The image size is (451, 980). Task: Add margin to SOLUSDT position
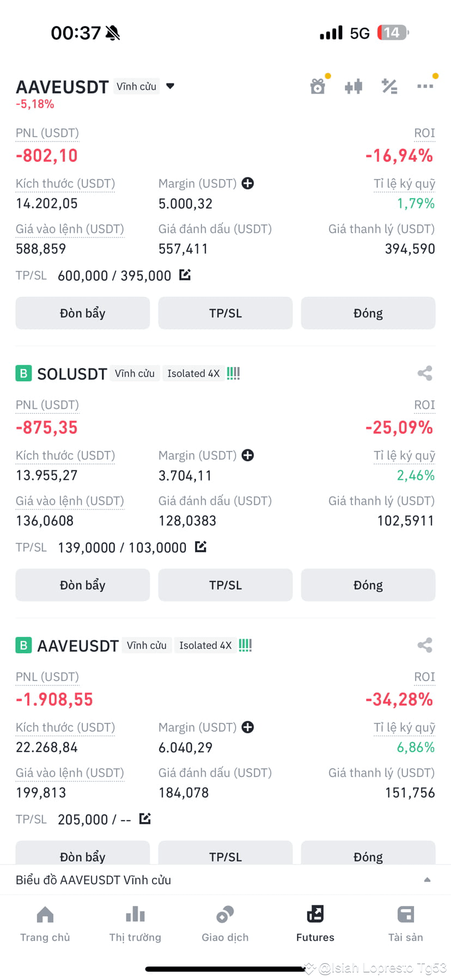tap(248, 455)
